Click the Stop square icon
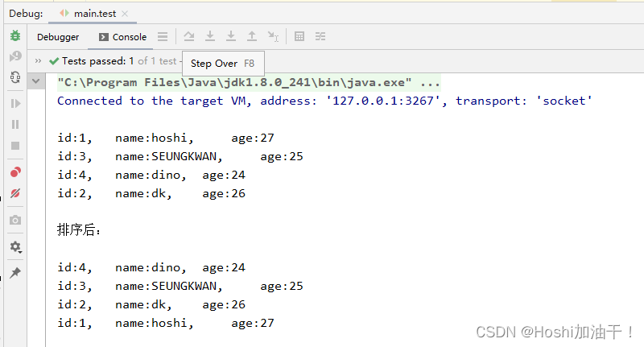The width and height of the screenshot is (644, 347). click(15, 146)
